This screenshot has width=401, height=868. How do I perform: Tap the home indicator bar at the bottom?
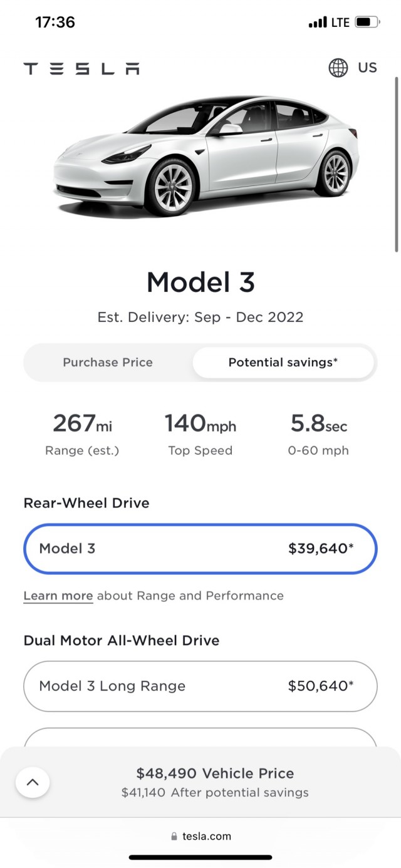[x=200, y=857]
